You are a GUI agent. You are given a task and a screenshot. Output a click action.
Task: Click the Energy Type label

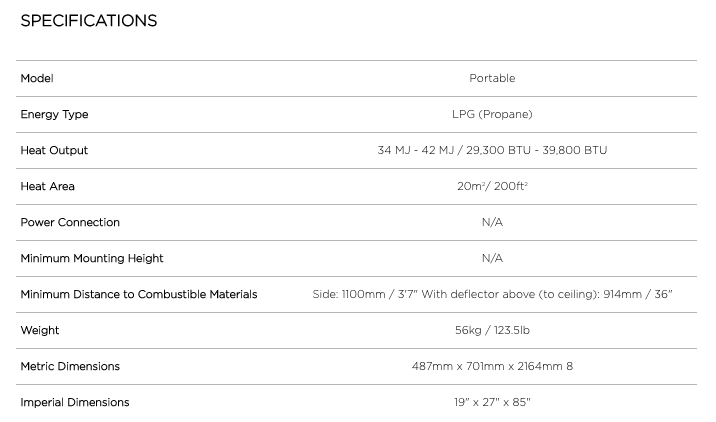pos(54,114)
